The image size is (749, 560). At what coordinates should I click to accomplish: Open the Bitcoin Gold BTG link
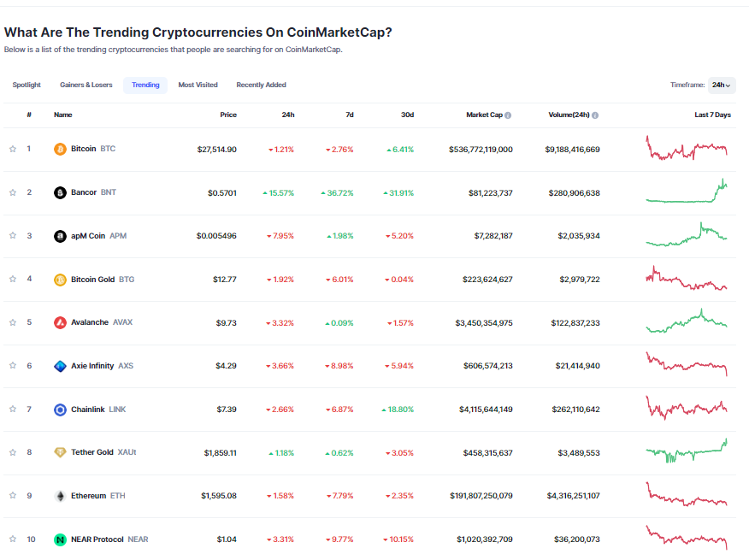(103, 279)
